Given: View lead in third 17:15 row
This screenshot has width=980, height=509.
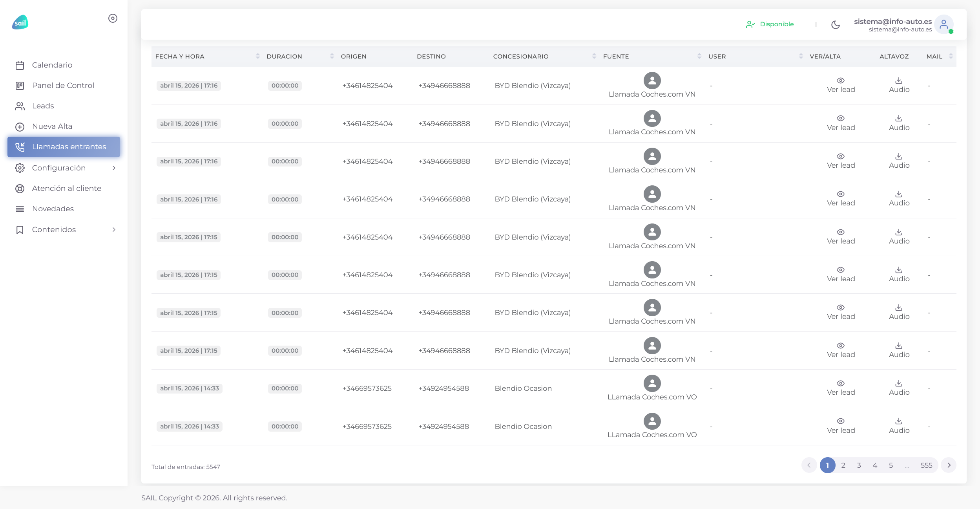Looking at the screenshot, I should (x=841, y=312).
